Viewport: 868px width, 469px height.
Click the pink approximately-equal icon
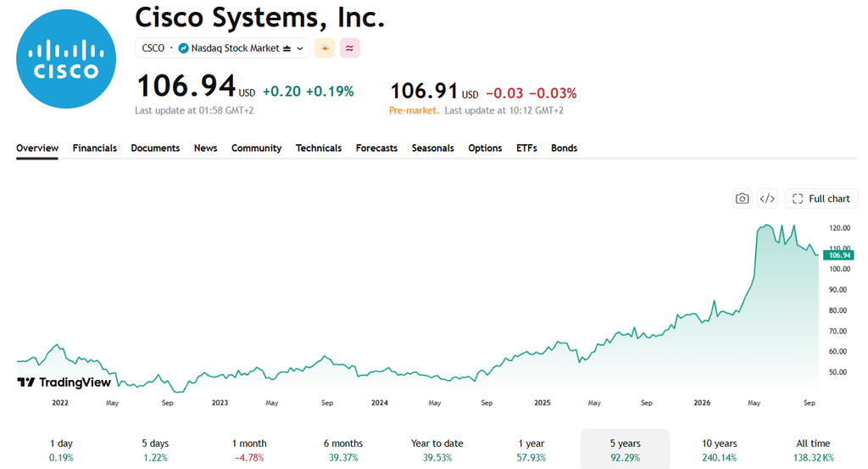click(x=350, y=48)
